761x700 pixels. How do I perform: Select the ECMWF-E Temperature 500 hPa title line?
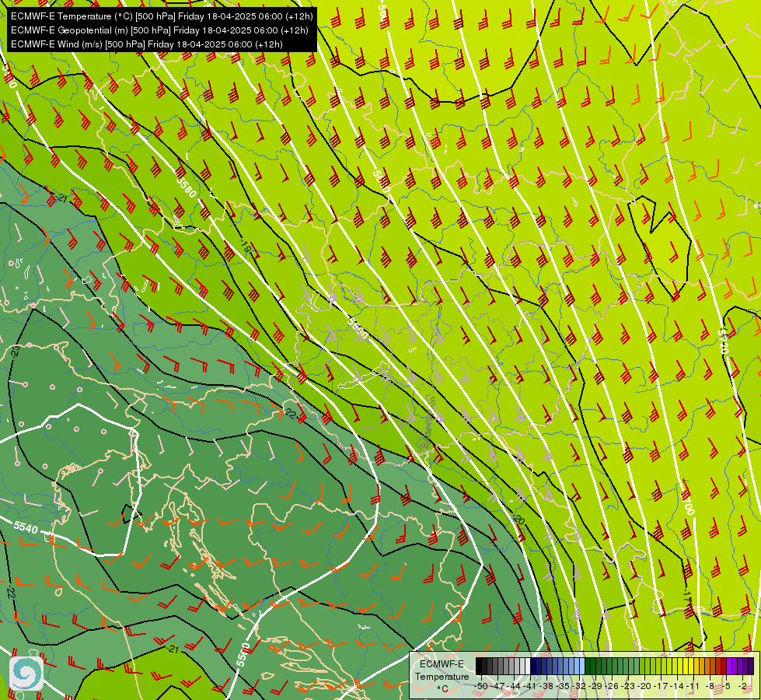tap(162, 16)
